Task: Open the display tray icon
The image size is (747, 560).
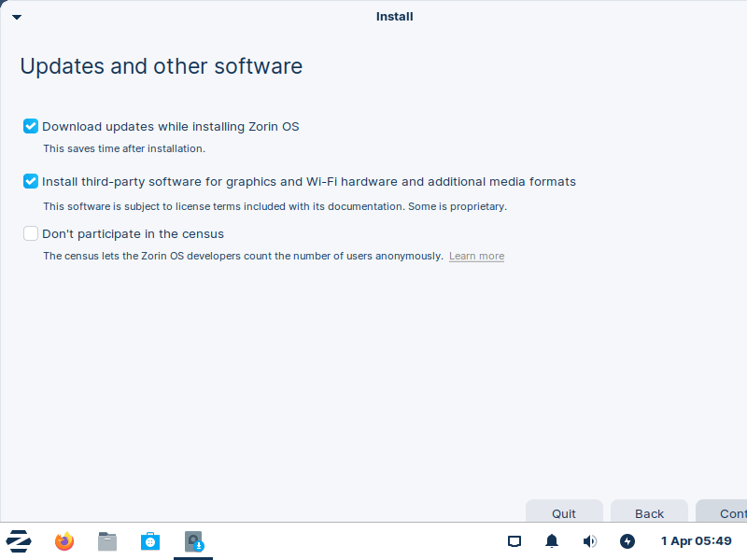Action: pos(514,541)
